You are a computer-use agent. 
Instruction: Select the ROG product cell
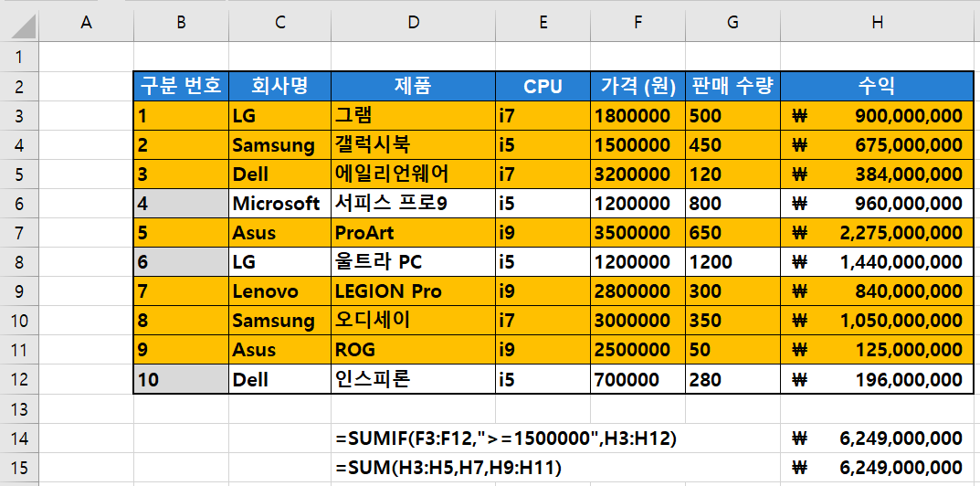[x=413, y=350]
